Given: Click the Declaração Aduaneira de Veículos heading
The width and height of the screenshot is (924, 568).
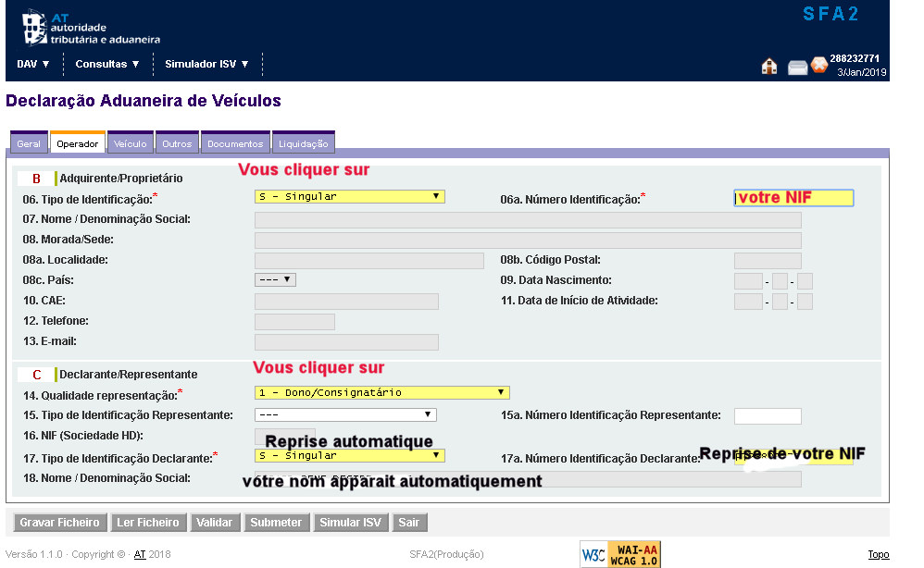Looking at the screenshot, I should click(144, 101).
